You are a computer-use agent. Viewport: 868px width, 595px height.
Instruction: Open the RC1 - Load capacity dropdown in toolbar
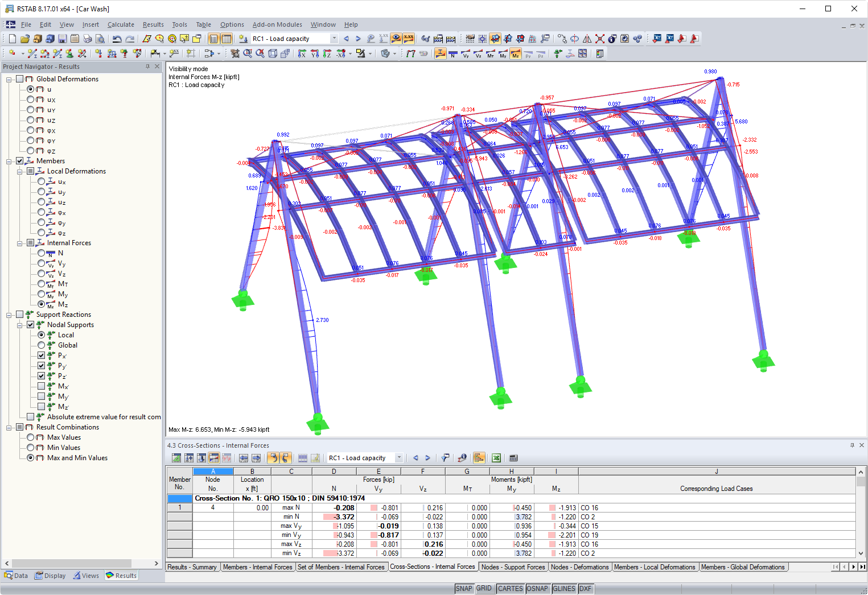[x=335, y=38]
